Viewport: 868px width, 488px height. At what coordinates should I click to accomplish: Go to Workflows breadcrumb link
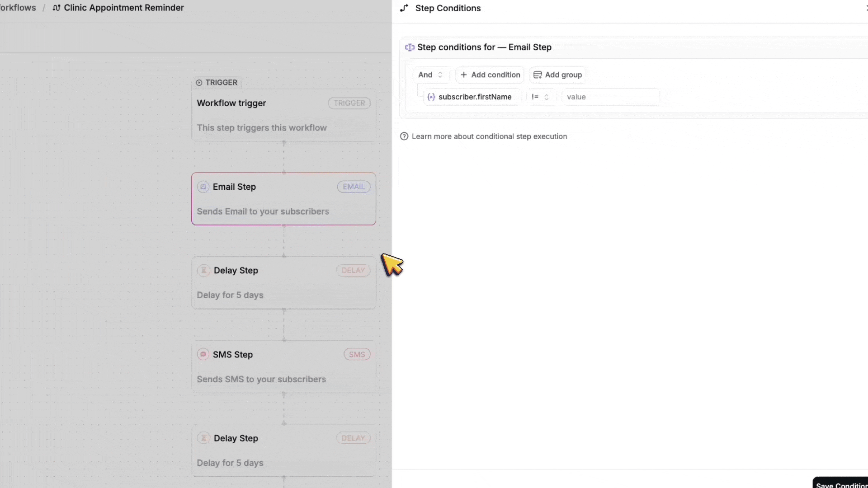(x=18, y=8)
